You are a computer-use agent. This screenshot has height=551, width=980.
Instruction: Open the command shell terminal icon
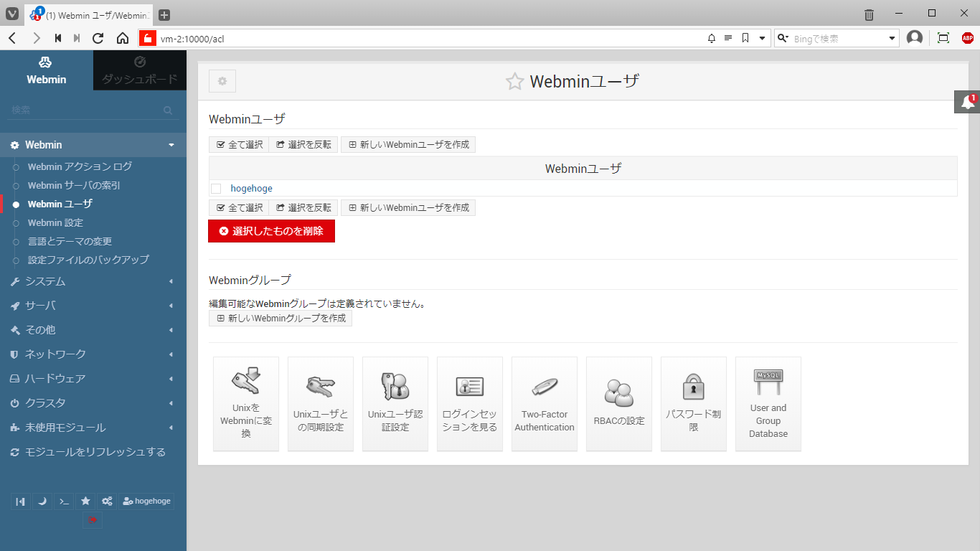(64, 501)
